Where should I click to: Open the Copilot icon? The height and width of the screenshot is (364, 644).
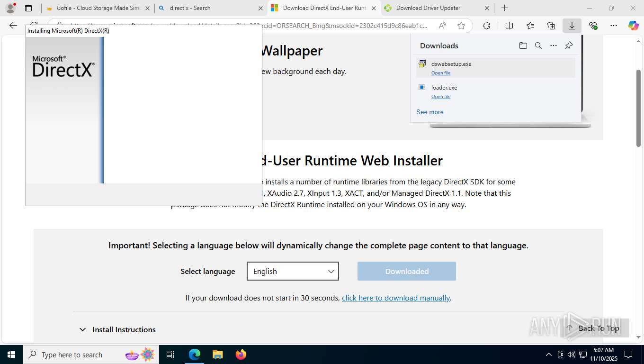634,26
